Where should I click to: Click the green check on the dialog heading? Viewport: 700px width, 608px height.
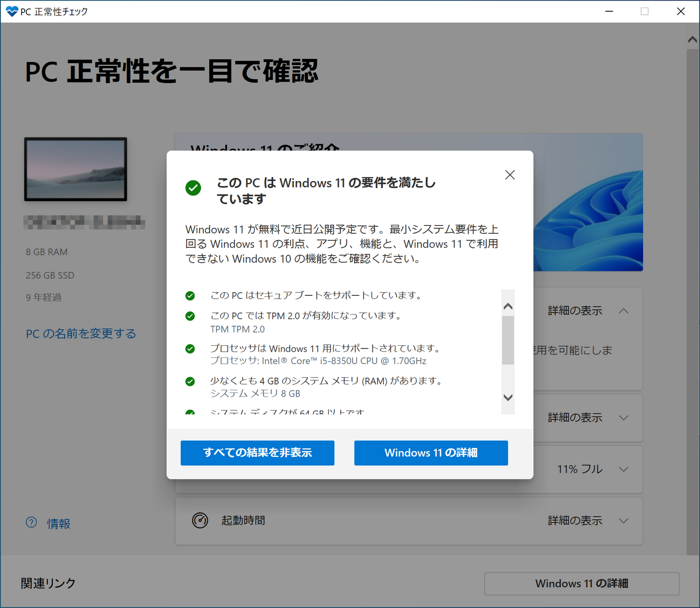[x=193, y=188]
